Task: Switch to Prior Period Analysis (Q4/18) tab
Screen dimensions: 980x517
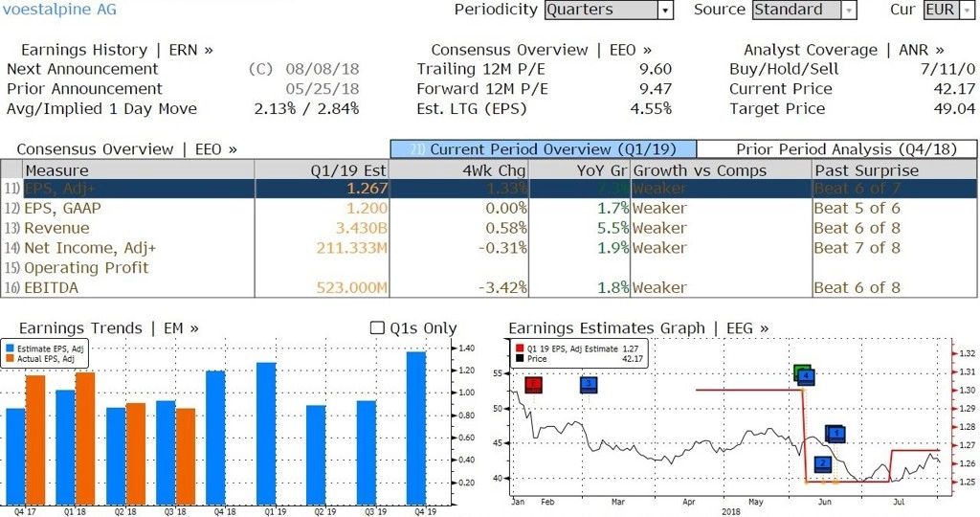Action: [x=836, y=149]
